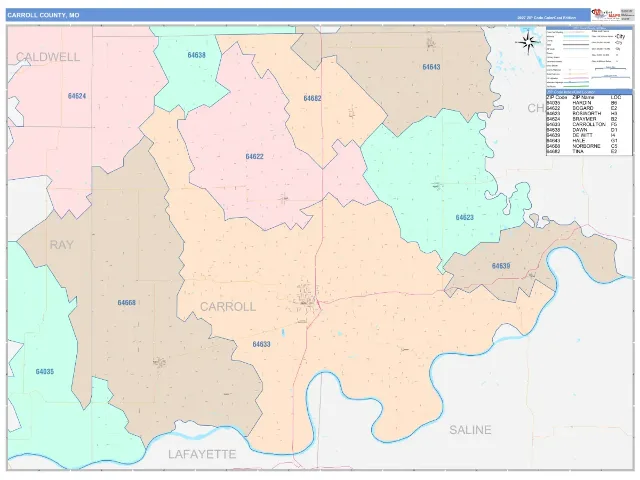
Task: Click the BOSWORTH row in ZIP index
Action: click(582, 113)
